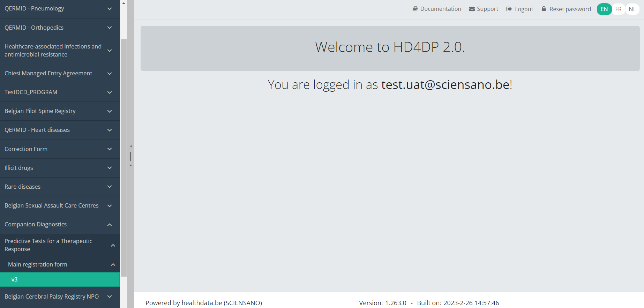The height and width of the screenshot is (308, 644).
Task: Click the splitter collapse-left arrow
Action: point(131,146)
